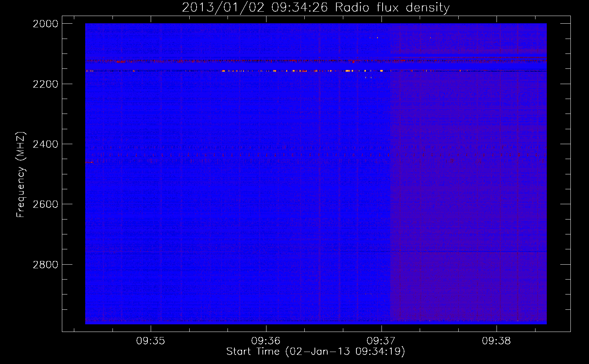Click the 09:37 time axis label

pyautogui.click(x=381, y=341)
